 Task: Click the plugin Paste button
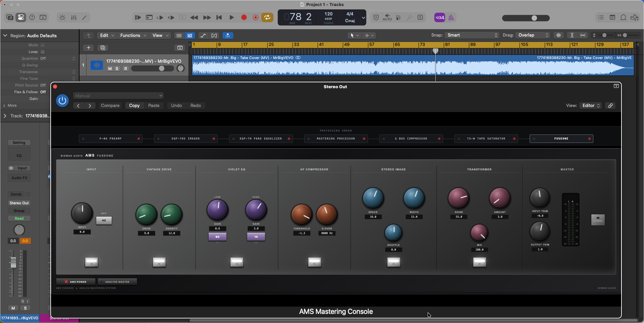pyautogui.click(x=154, y=105)
